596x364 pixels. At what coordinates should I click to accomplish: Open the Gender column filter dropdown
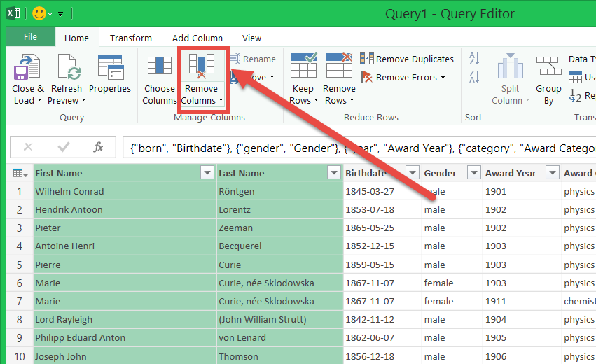[474, 173]
